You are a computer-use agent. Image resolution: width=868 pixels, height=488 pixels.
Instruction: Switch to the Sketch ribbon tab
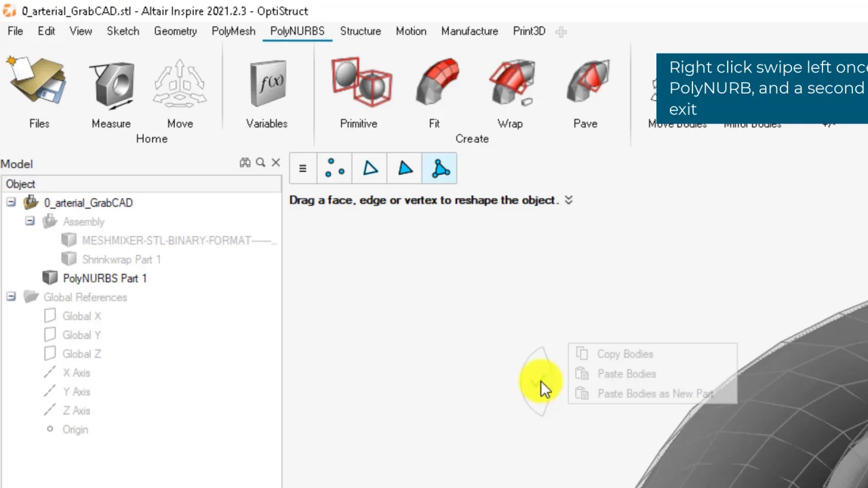[123, 31]
